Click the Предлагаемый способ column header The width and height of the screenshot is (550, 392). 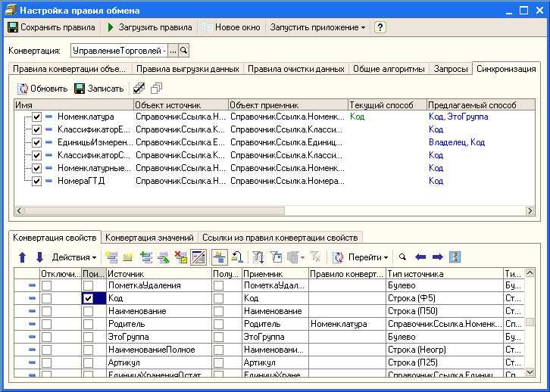click(481, 104)
